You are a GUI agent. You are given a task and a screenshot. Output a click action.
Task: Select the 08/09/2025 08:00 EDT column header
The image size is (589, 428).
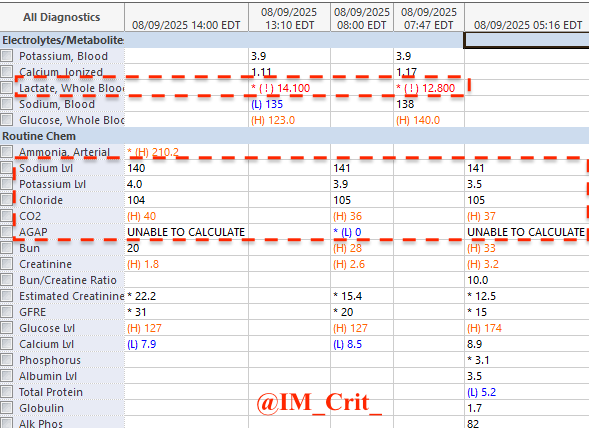point(362,18)
